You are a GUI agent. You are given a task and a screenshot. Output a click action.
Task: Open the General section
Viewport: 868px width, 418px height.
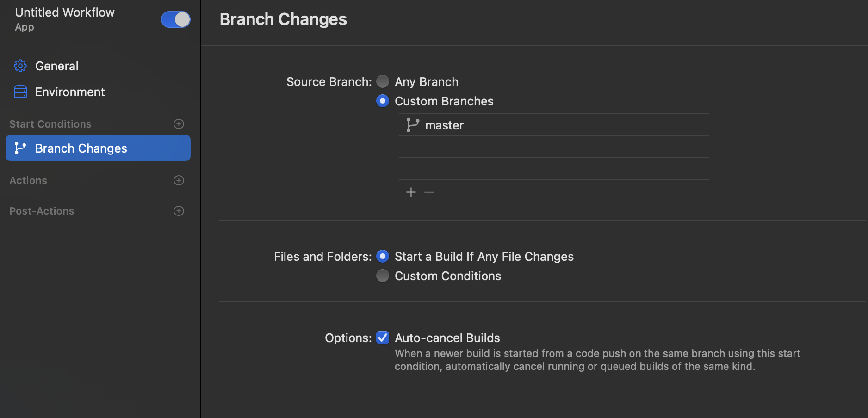click(x=56, y=65)
